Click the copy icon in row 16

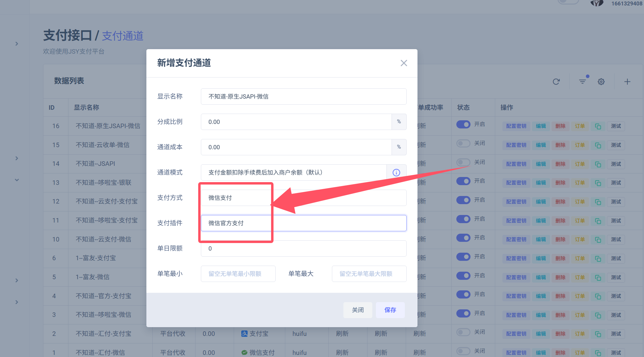[598, 126]
